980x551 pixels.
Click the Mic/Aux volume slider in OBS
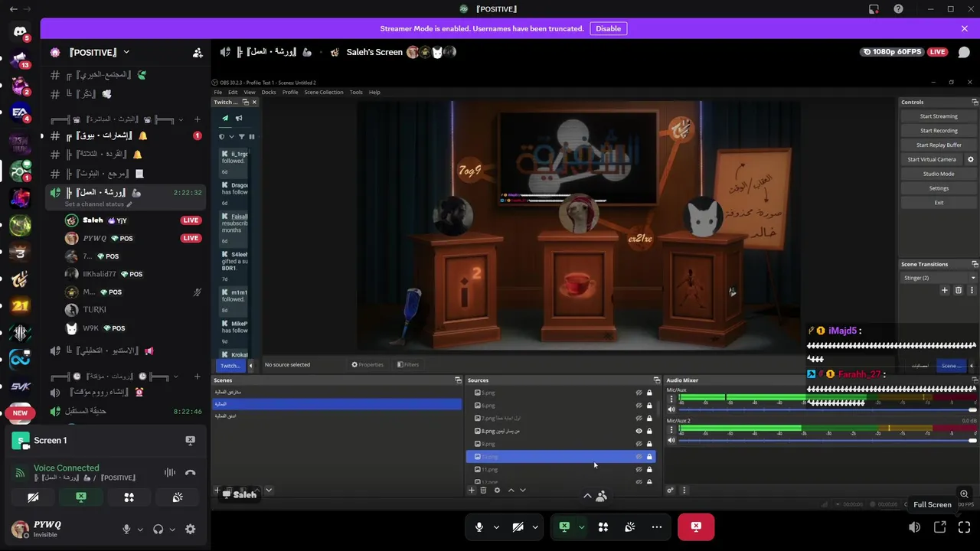(827, 410)
